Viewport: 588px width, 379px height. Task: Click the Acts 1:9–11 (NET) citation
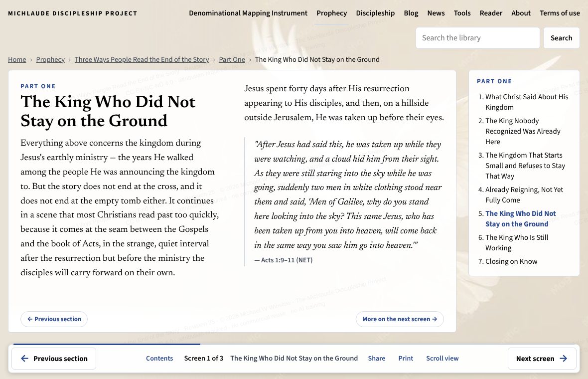coord(283,260)
